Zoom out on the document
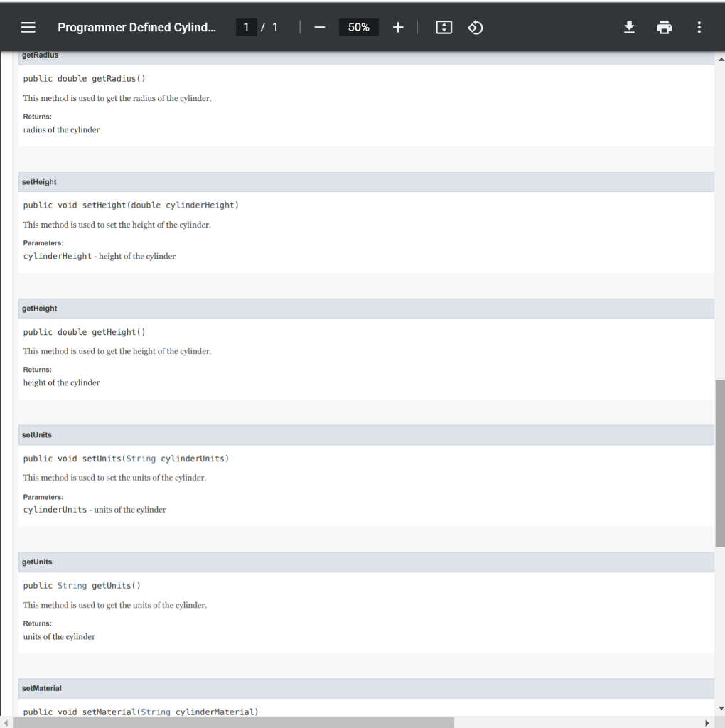Image resolution: width=725 pixels, height=728 pixels. tap(319, 27)
